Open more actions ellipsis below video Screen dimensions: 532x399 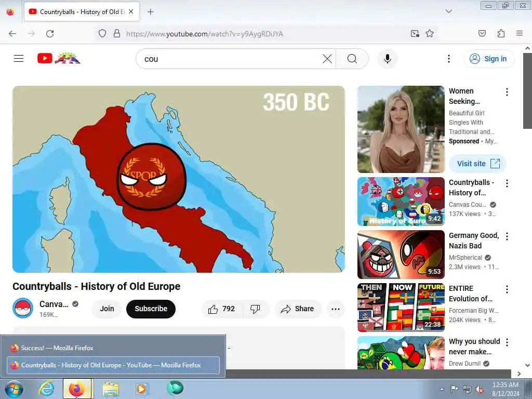335,309
